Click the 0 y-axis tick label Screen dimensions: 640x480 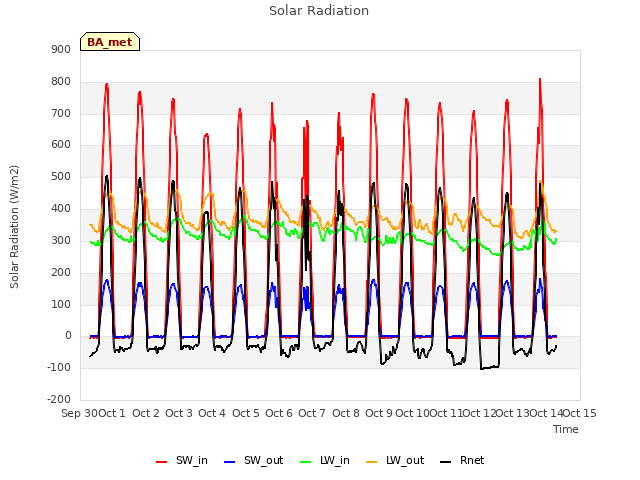68,336
